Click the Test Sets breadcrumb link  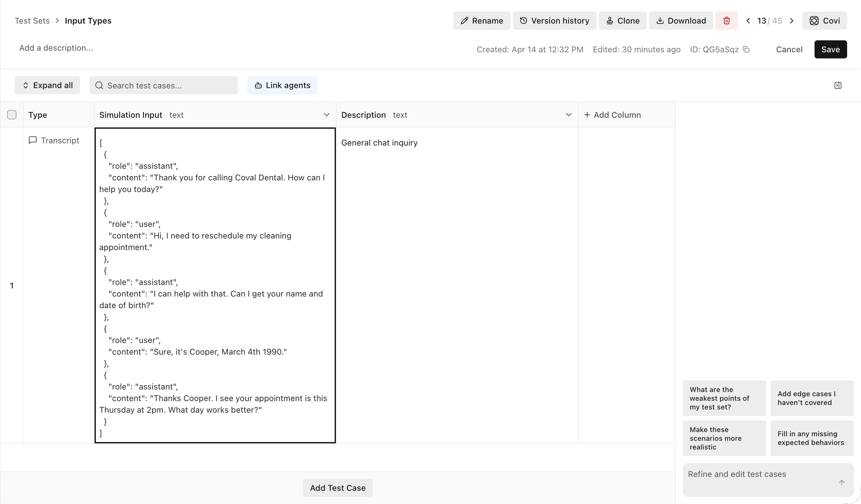coord(32,21)
